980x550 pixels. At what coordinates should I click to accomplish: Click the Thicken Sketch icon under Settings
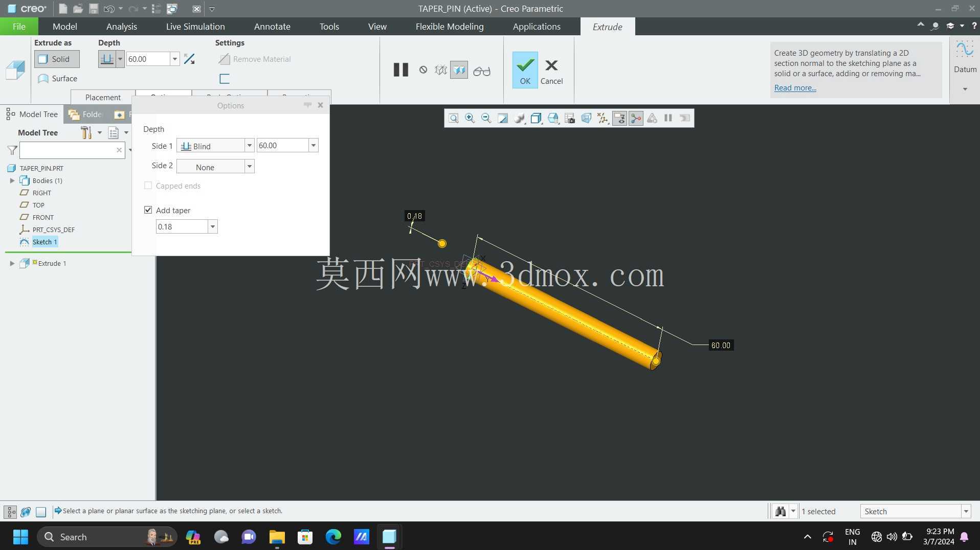[x=224, y=79]
